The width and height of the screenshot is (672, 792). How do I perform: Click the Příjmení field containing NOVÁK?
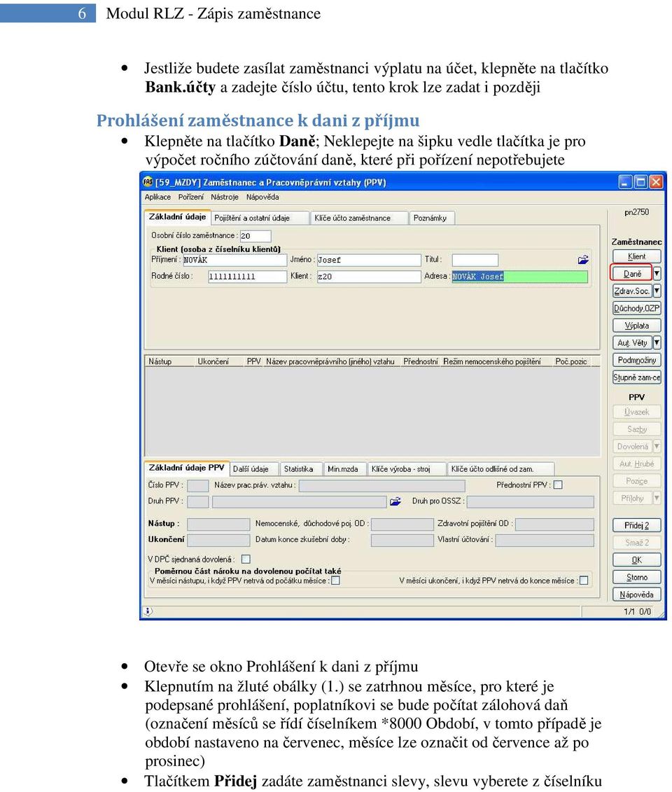pyautogui.click(x=234, y=260)
